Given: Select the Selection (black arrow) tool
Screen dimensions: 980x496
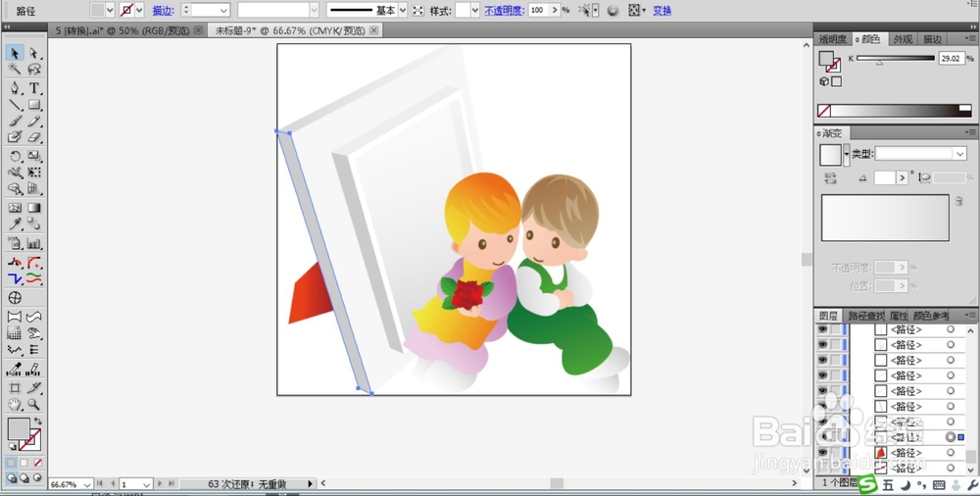Looking at the screenshot, I should (15, 53).
